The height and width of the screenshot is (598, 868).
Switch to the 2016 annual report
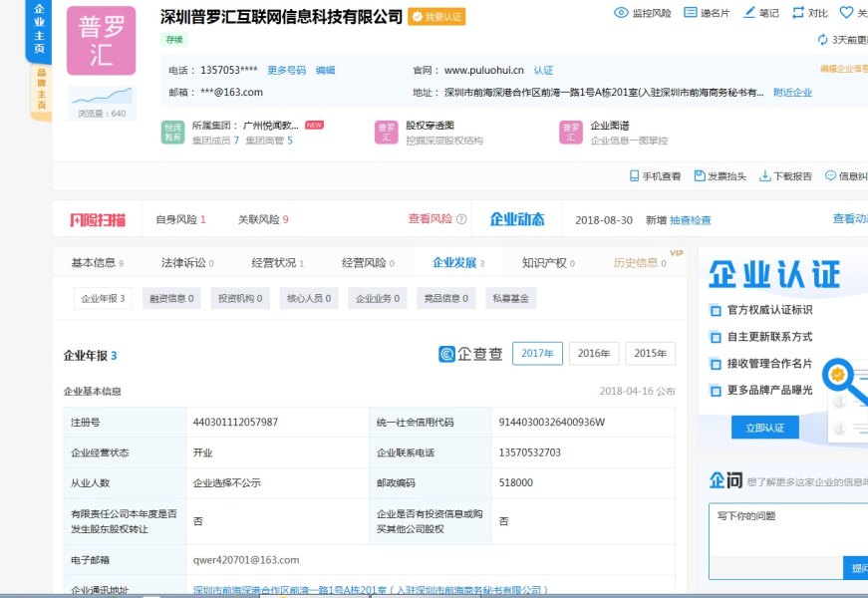tap(594, 354)
